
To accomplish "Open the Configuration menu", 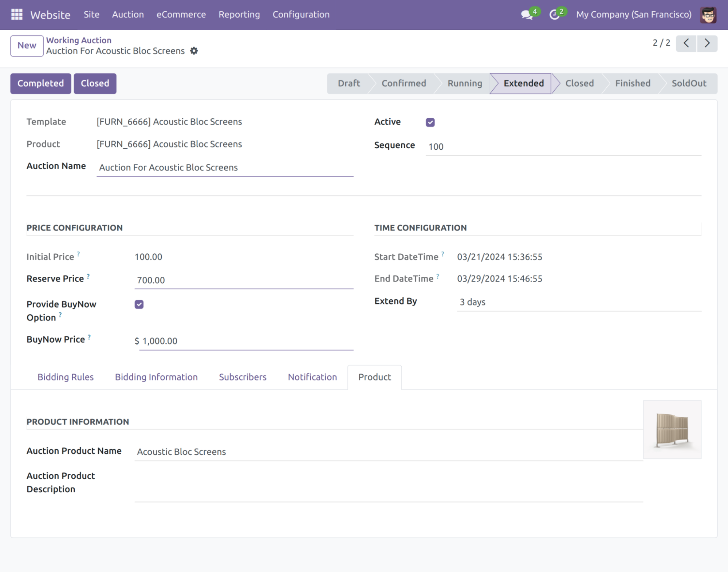I will (x=301, y=15).
